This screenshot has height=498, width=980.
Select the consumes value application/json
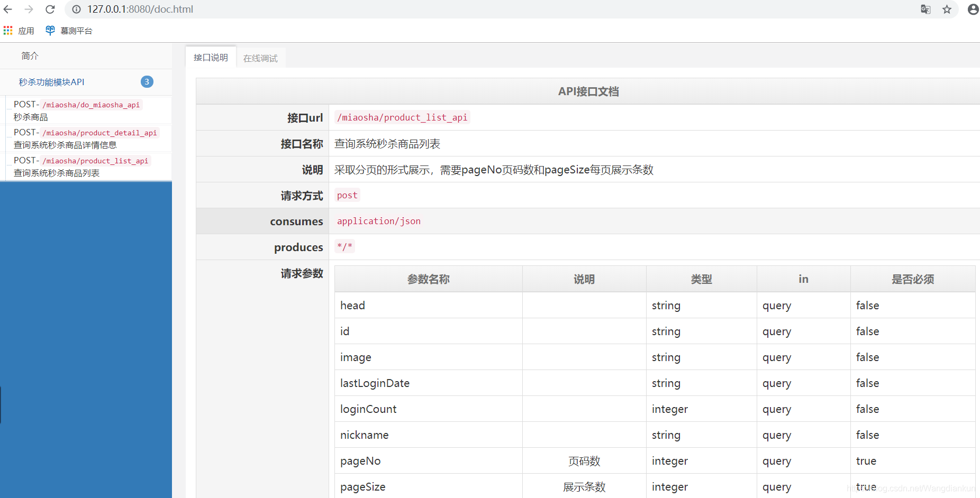379,221
